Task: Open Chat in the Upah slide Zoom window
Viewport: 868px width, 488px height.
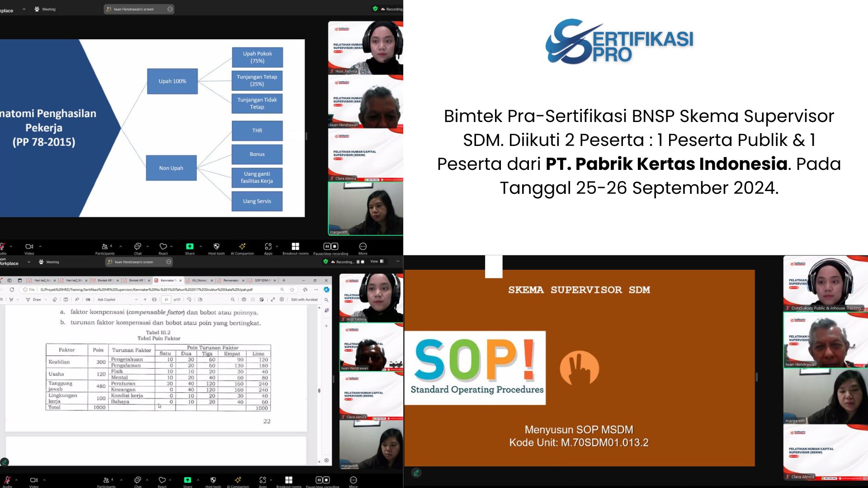Action: (x=137, y=248)
